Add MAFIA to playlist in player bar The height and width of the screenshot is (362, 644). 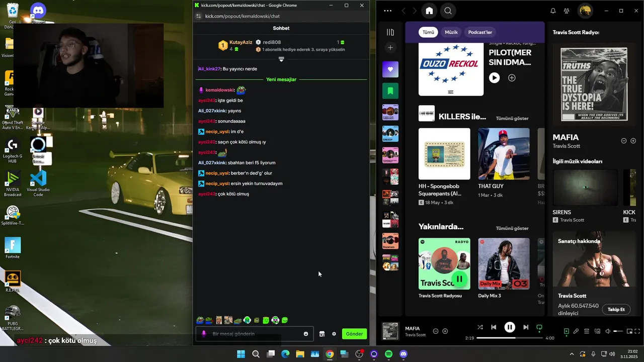coord(445,331)
